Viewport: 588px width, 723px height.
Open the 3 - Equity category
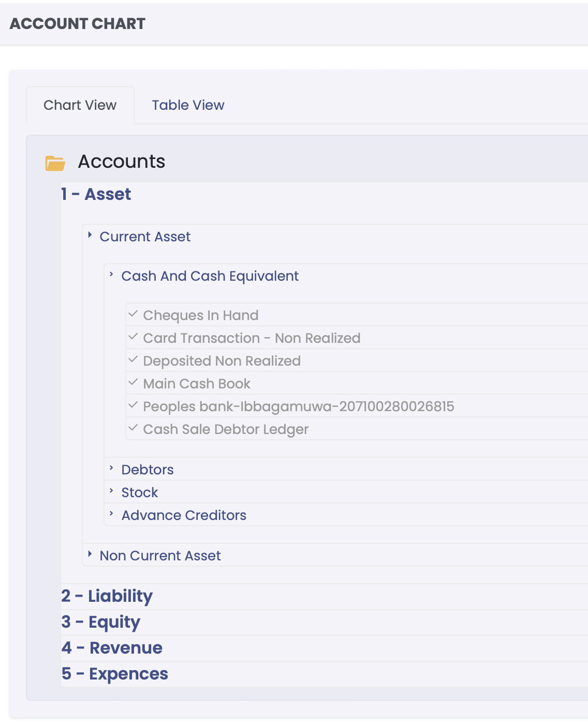pos(101,622)
